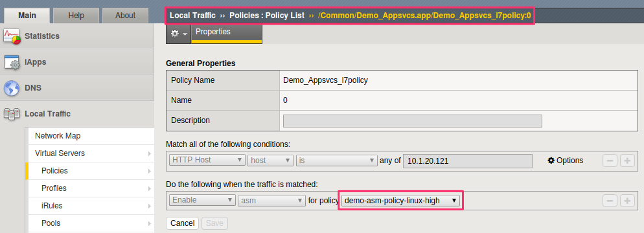644x233 pixels.
Task: Open the 'is' operator dropdown
Action: coord(337,160)
